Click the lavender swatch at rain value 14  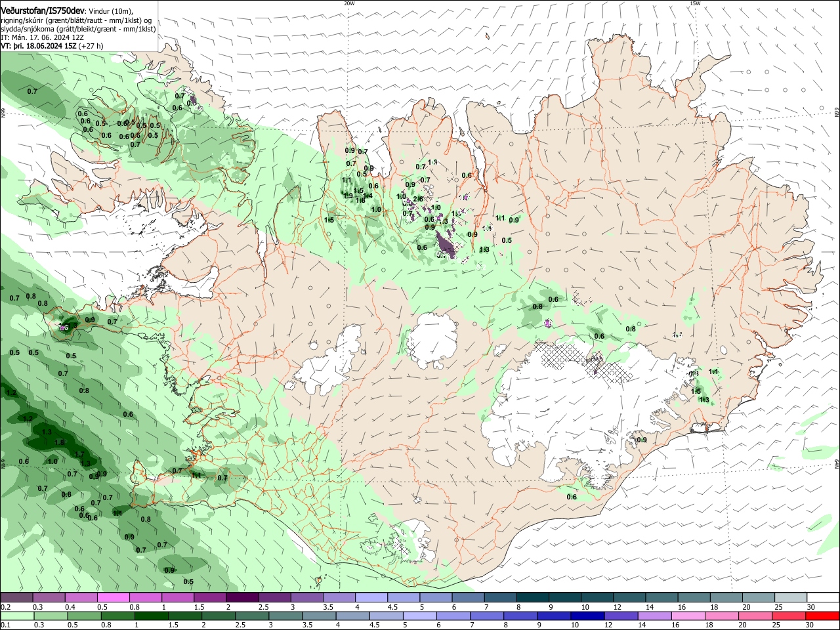653,616
